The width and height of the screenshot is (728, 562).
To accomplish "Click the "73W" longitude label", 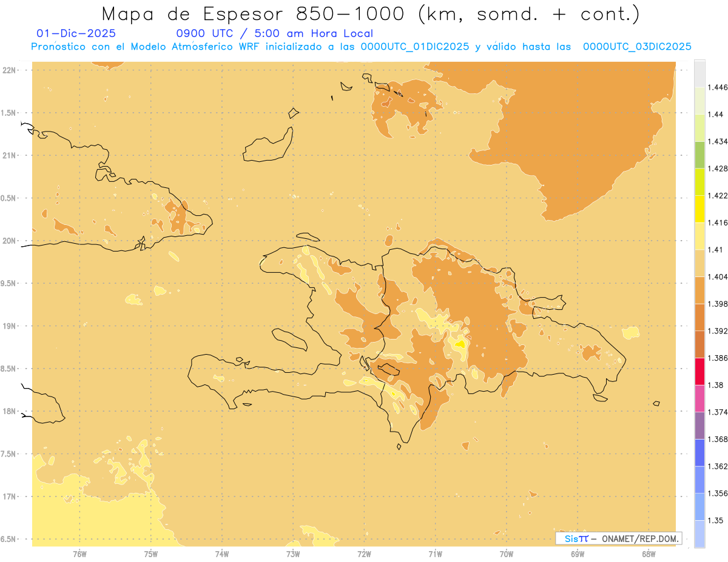I will [293, 554].
